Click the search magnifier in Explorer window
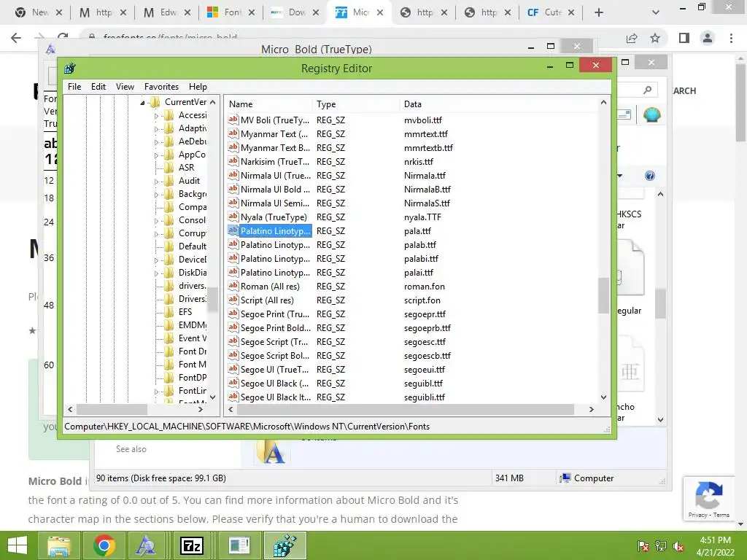The image size is (747, 560). click(647, 90)
